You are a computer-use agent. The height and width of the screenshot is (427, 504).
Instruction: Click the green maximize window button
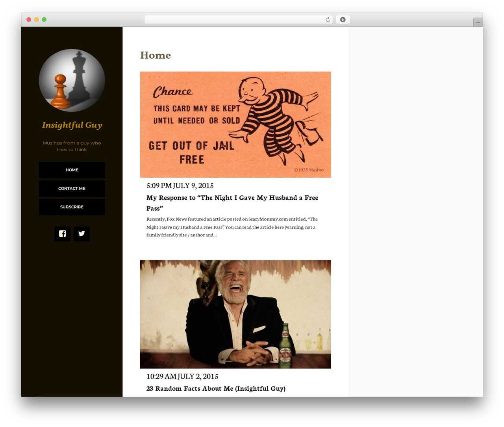[x=44, y=20]
